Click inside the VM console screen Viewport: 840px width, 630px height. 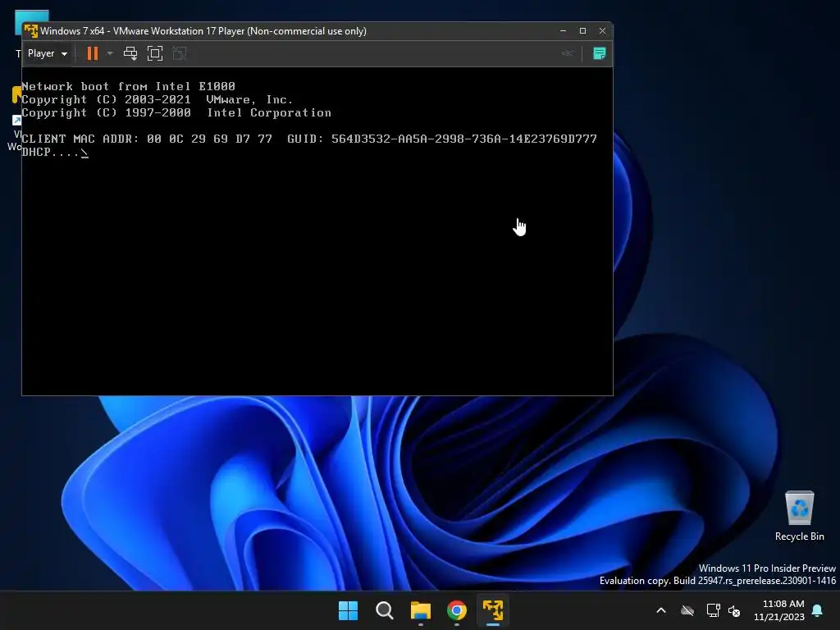(317, 231)
